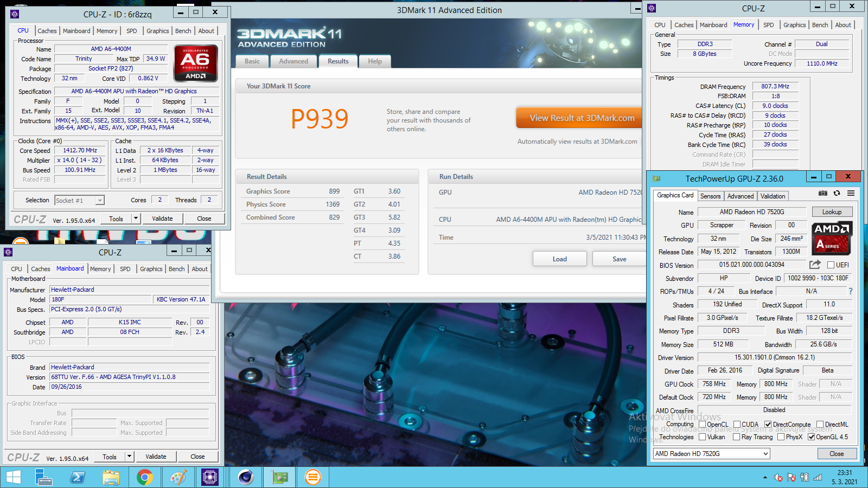Image resolution: width=868 pixels, height=488 pixels.
Task: Switch to the Sensors tab in GPU-Z
Action: click(710, 196)
